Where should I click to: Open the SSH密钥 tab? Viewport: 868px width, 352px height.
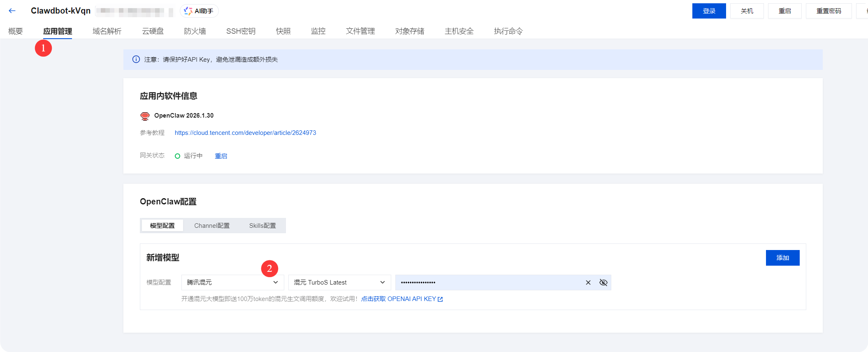(241, 31)
